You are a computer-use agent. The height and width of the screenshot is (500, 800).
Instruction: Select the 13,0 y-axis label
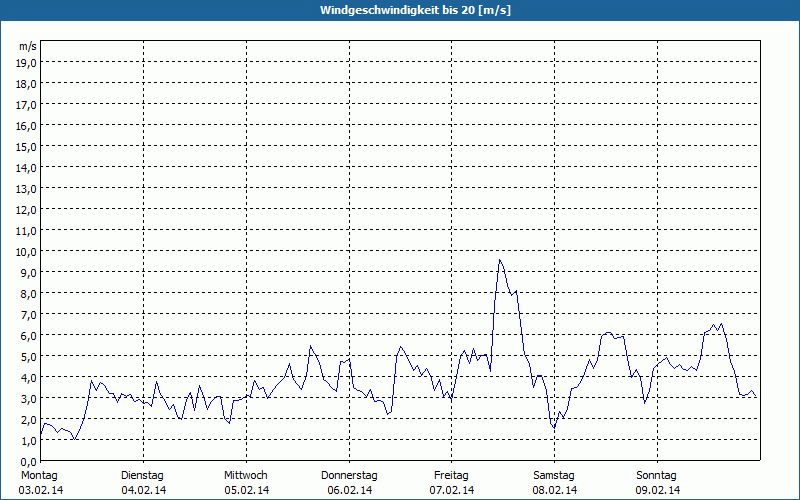(27, 189)
